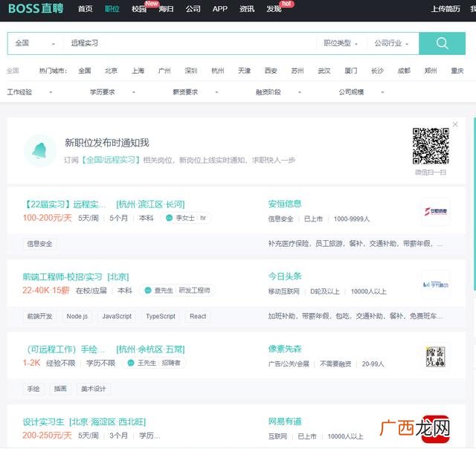Expand the 薪资要求 filter
The width and height of the screenshot is (476, 449).
point(195,92)
